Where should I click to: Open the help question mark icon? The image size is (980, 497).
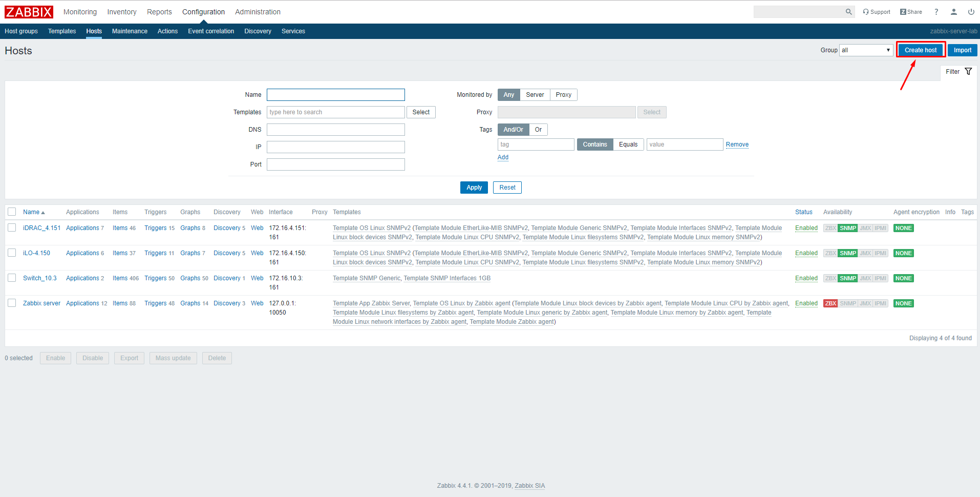pyautogui.click(x=936, y=12)
